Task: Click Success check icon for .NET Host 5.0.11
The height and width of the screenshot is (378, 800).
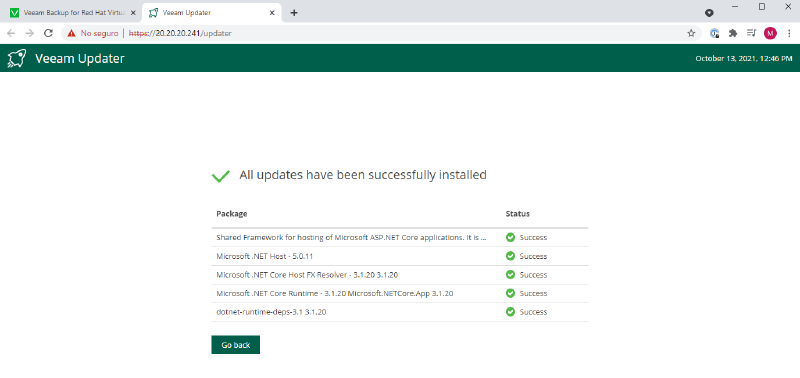Action: point(510,256)
